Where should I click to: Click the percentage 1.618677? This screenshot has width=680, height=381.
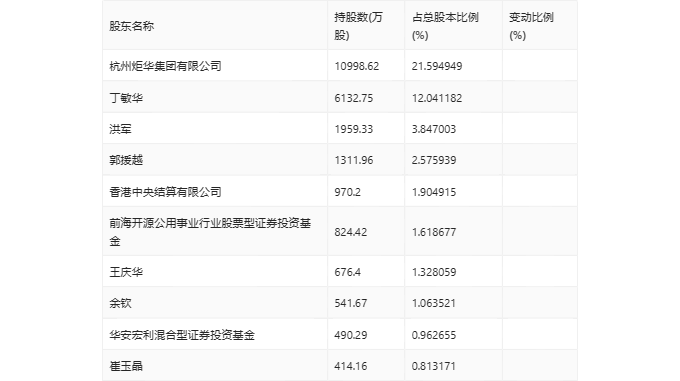pyautogui.click(x=434, y=232)
